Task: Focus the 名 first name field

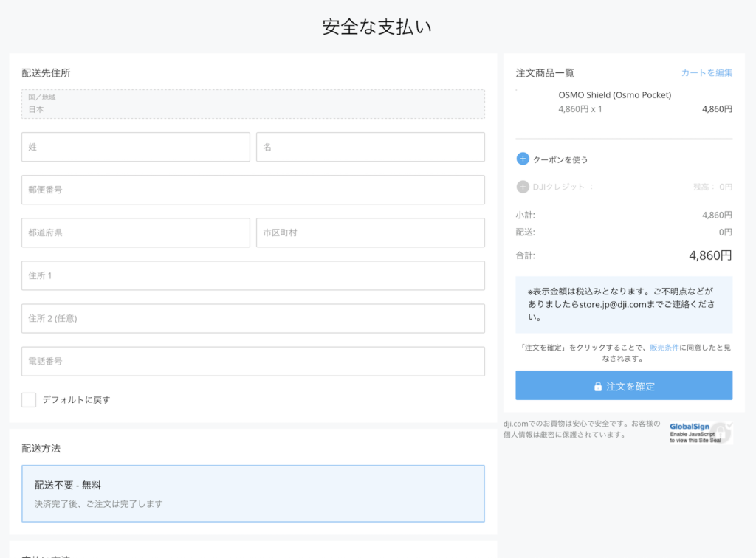Action: click(371, 147)
